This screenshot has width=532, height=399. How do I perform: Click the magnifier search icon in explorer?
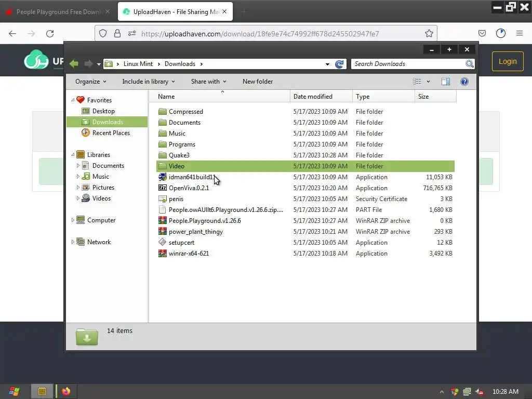point(470,64)
